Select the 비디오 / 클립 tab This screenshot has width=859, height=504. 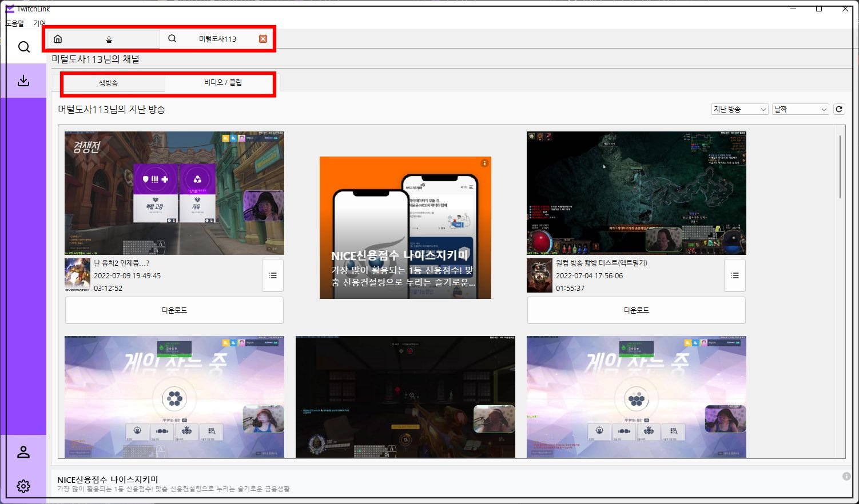point(223,82)
